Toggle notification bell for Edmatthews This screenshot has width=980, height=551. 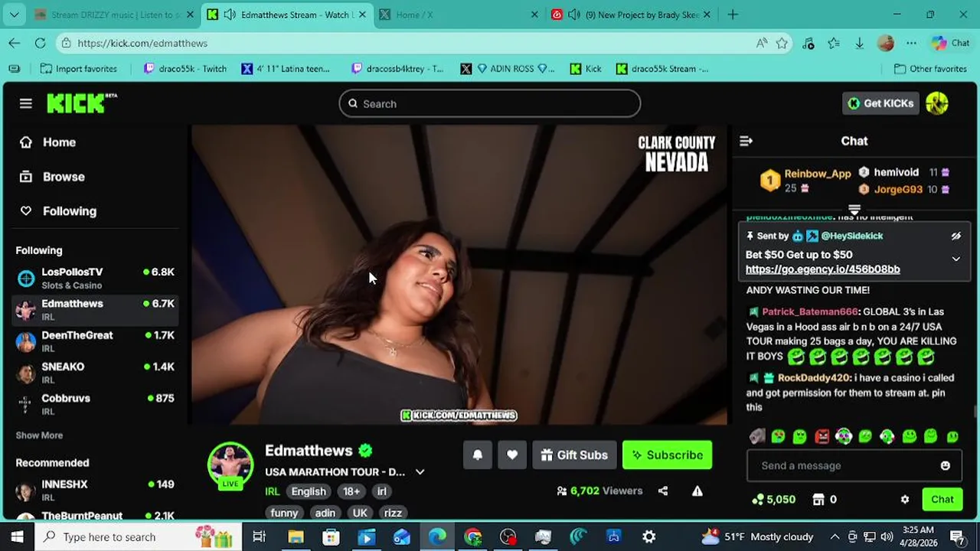tap(477, 455)
